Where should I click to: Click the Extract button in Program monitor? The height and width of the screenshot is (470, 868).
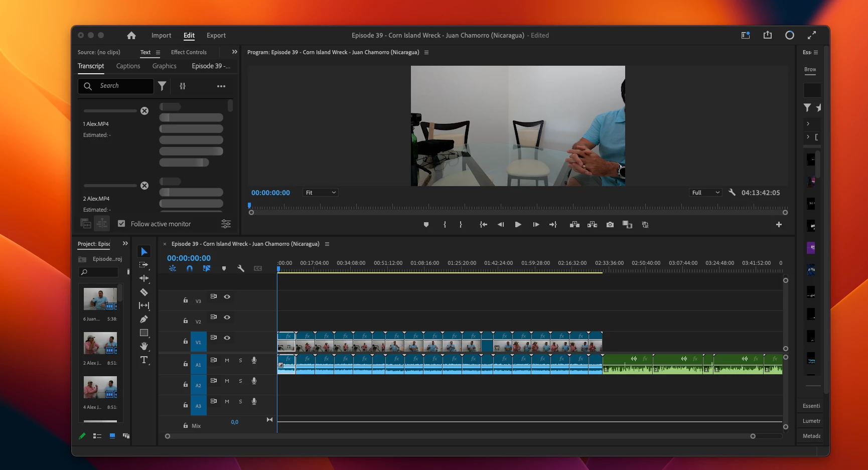point(593,225)
